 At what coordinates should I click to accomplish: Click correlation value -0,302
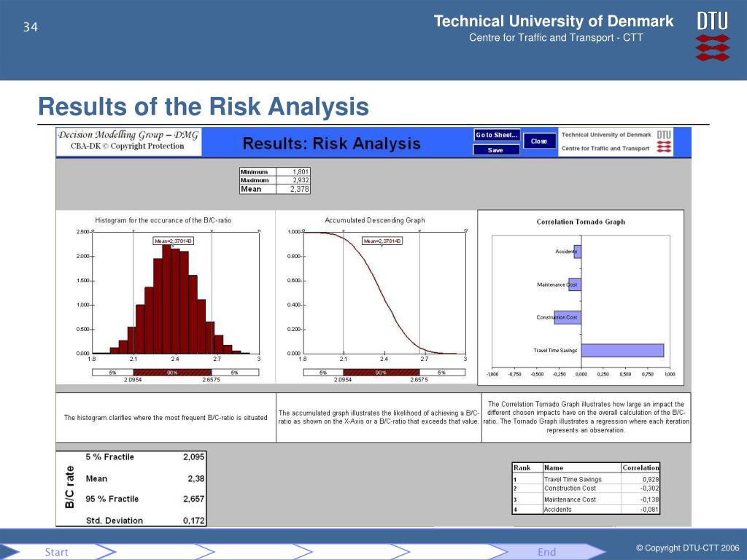click(649, 489)
